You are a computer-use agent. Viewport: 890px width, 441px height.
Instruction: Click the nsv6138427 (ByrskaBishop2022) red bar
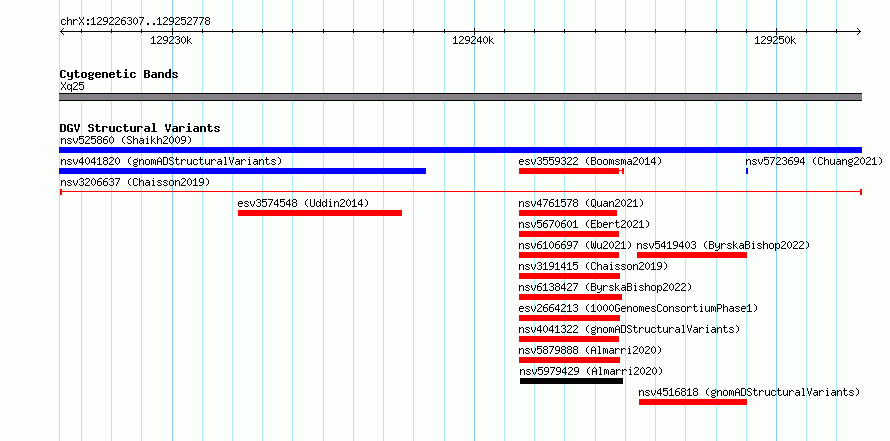point(570,297)
